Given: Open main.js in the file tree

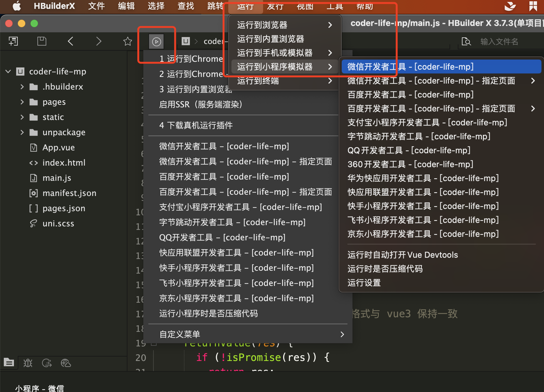Looking at the screenshot, I should (x=57, y=178).
